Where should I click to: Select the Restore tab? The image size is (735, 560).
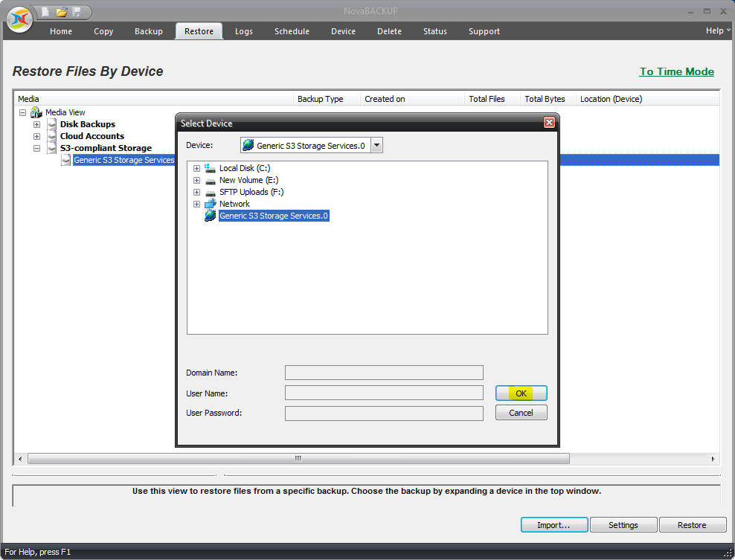199,31
